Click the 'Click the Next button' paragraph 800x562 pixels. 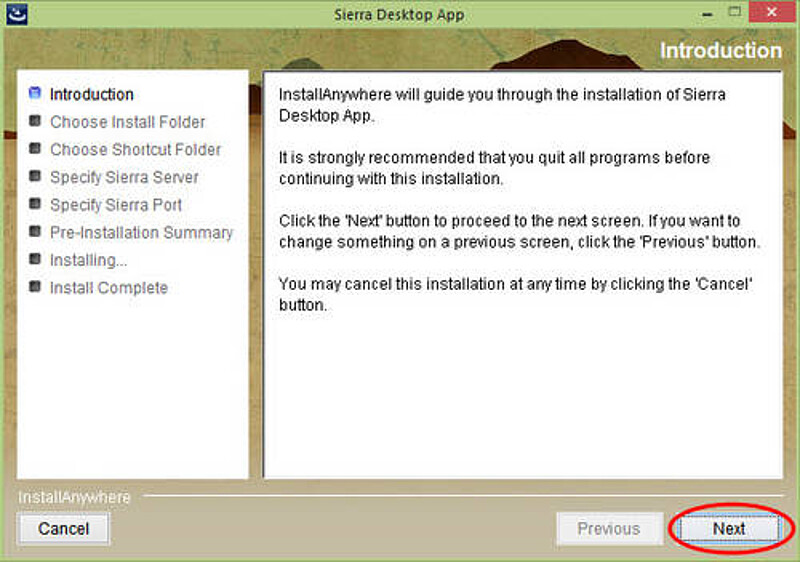pyautogui.click(x=519, y=231)
